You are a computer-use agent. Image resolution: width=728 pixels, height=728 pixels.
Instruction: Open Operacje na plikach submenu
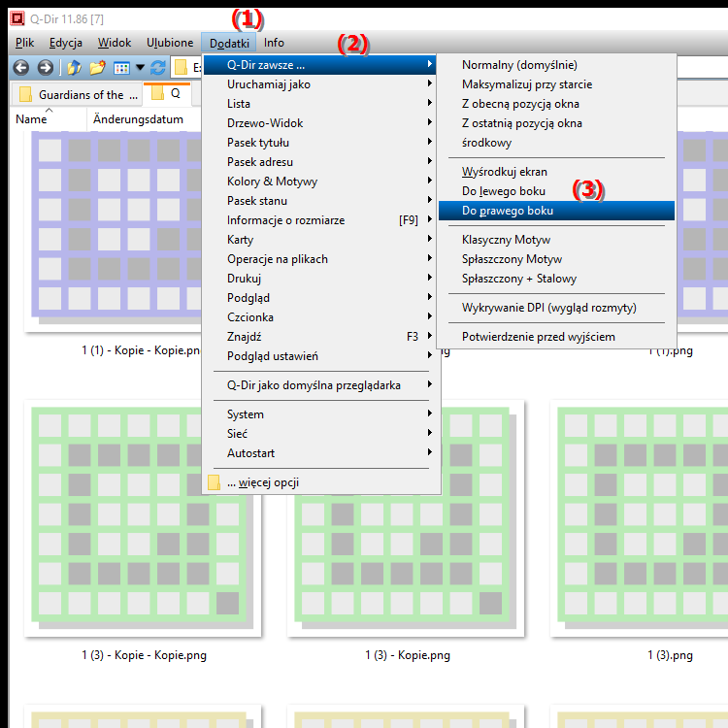click(319, 259)
